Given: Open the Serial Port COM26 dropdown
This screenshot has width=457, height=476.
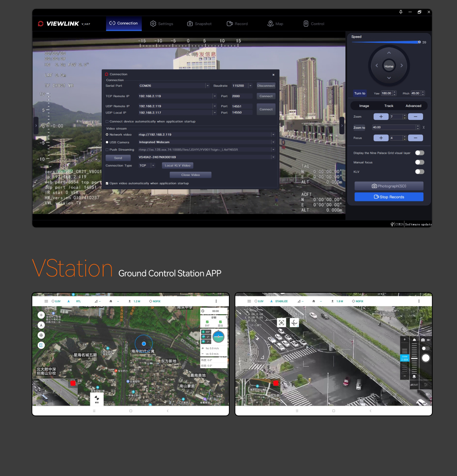Looking at the screenshot, I should click(208, 86).
